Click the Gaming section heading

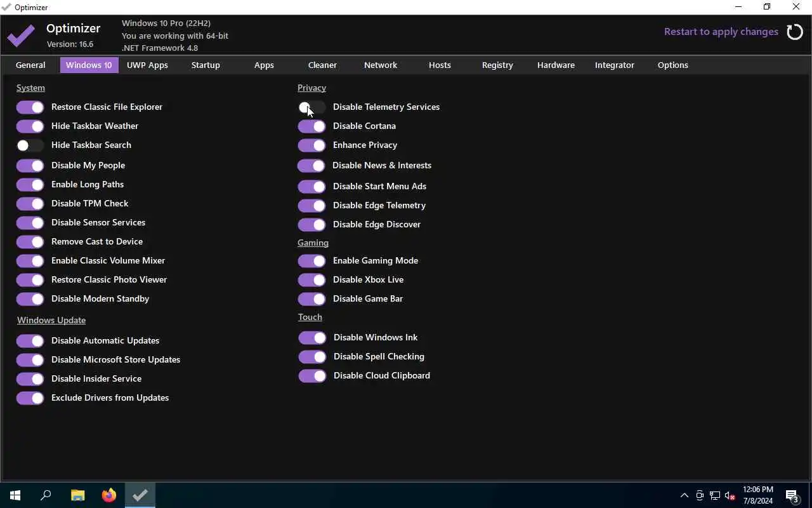pyautogui.click(x=313, y=243)
